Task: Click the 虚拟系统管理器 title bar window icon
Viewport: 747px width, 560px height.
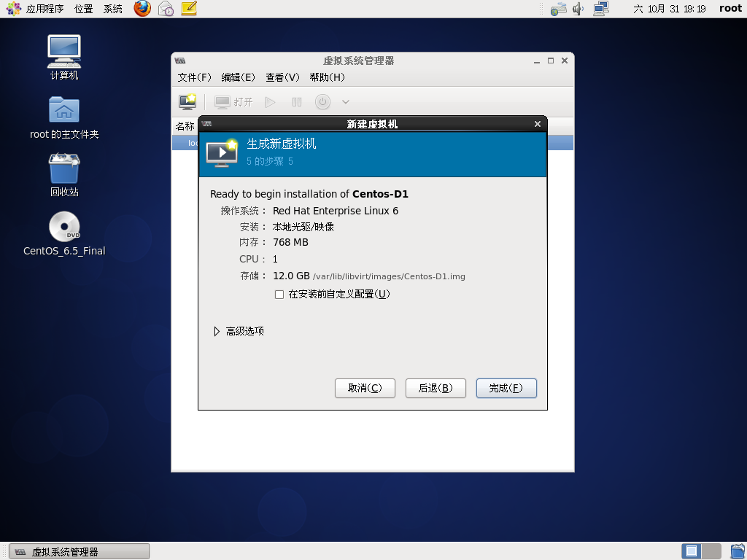Action: pyautogui.click(x=180, y=61)
